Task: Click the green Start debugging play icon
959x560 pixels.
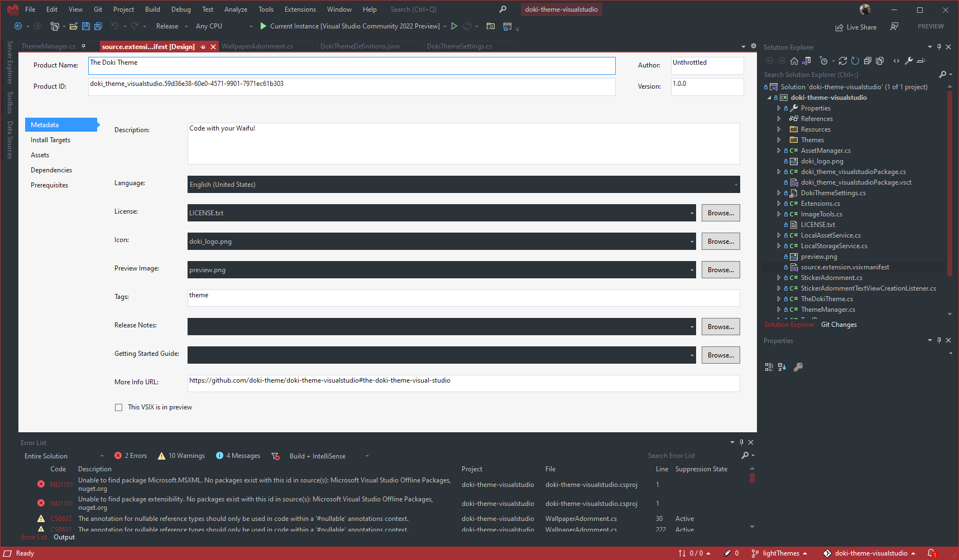Action: click(263, 26)
